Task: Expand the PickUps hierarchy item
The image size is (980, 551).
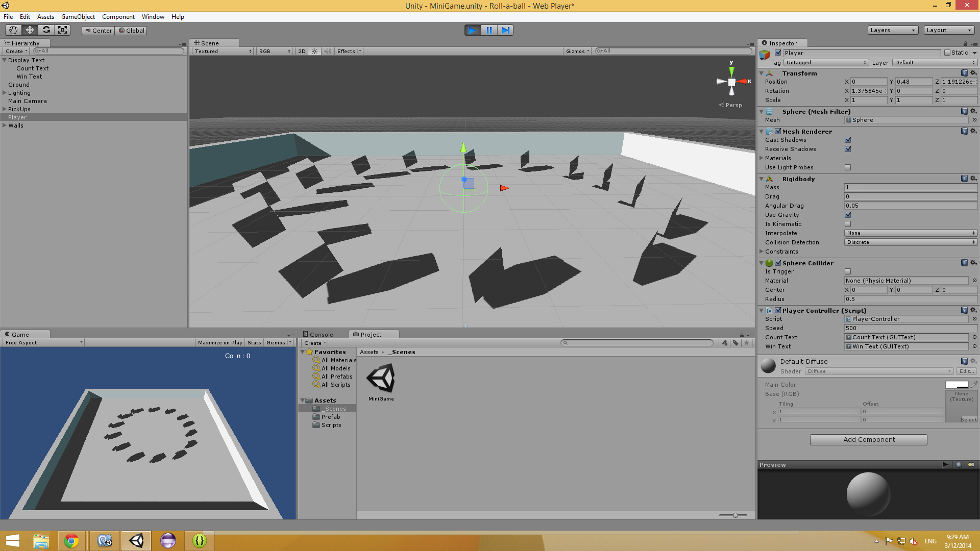Action: [5, 109]
